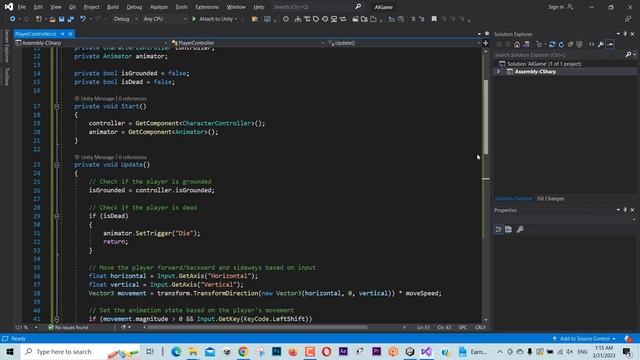The width and height of the screenshot is (640, 360).
Task: Click the split editor button above scrollbar
Action: pyautogui.click(x=486, y=43)
